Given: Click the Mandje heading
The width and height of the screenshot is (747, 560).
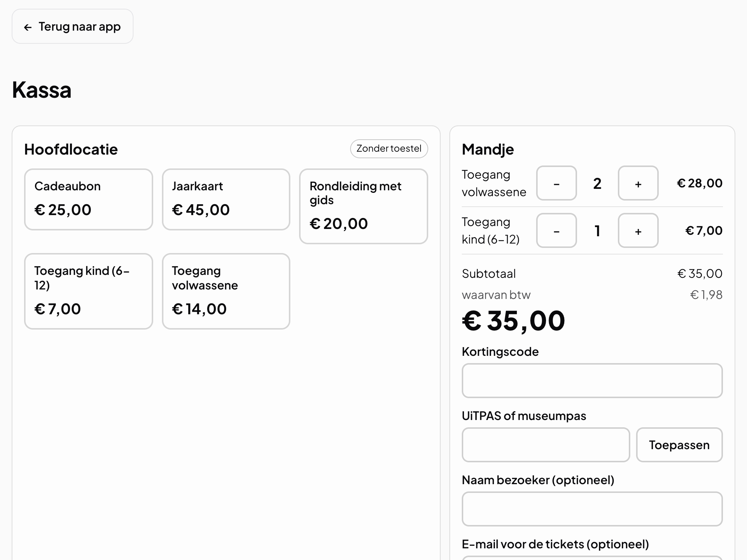Looking at the screenshot, I should coord(488,149).
